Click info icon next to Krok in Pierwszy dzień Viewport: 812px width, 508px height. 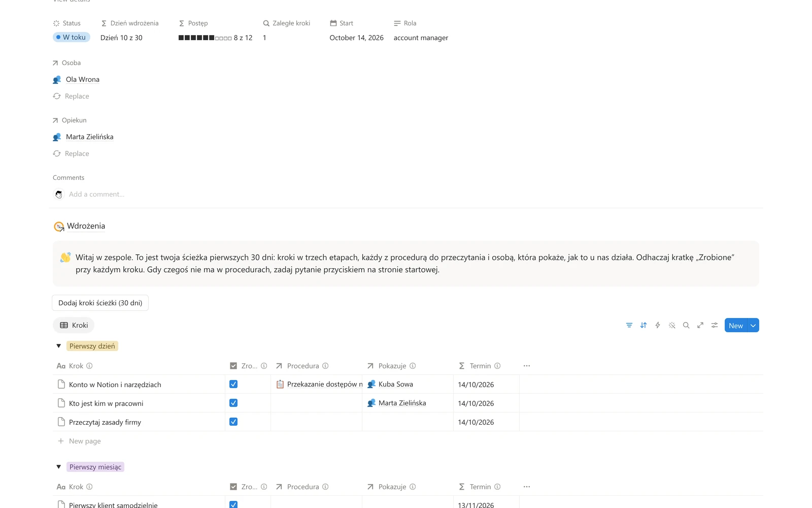tap(89, 366)
